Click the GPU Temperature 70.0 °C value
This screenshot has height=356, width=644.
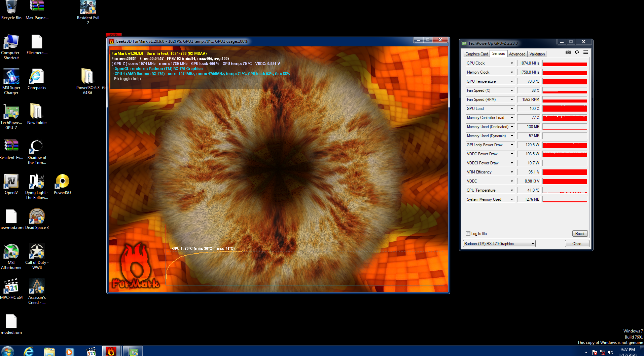pos(529,81)
